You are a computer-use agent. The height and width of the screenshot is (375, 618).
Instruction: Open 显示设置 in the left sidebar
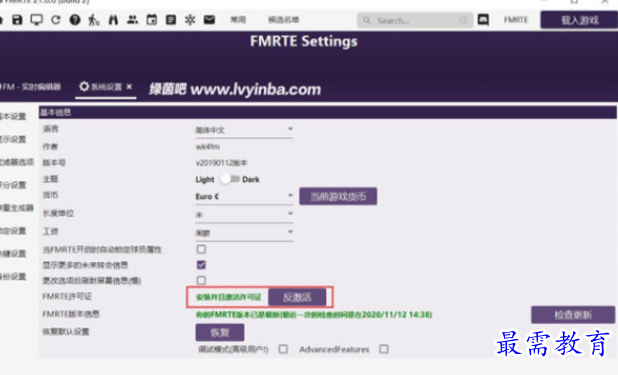click(x=13, y=139)
